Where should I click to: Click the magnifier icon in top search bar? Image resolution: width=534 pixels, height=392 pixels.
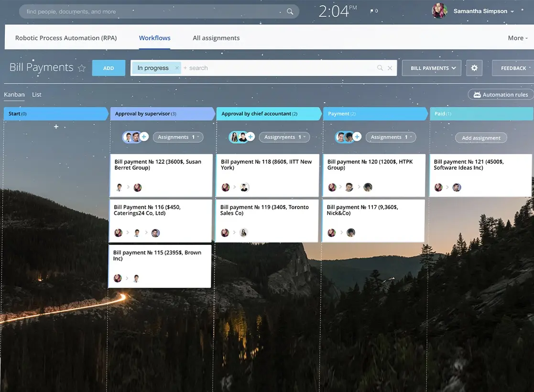tap(290, 11)
